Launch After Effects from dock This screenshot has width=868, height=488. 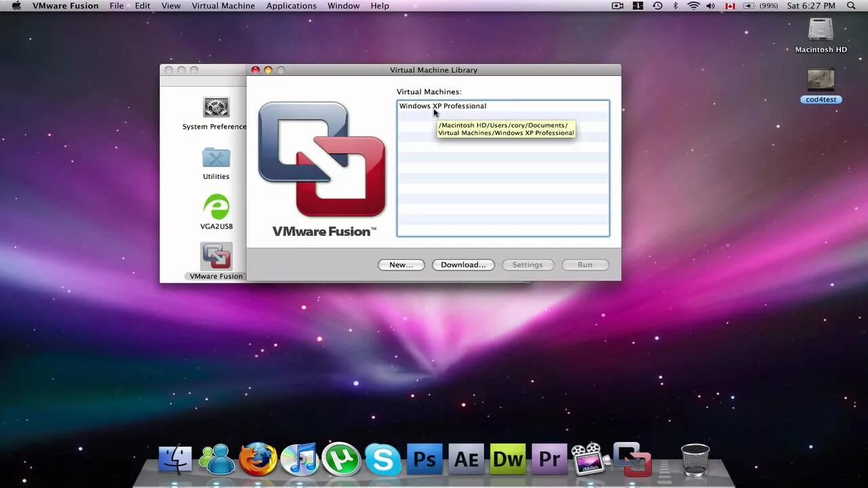pos(467,460)
